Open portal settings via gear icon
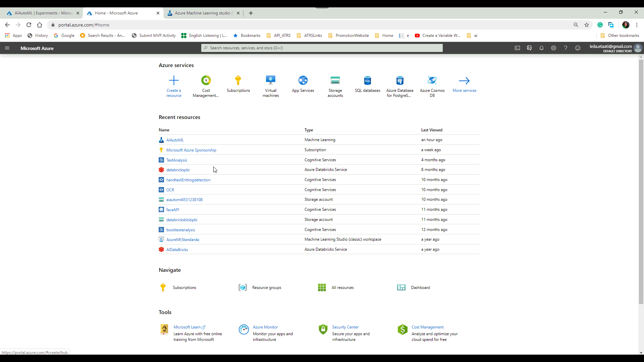Image resolution: width=644 pixels, height=362 pixels. coord(553,48)
